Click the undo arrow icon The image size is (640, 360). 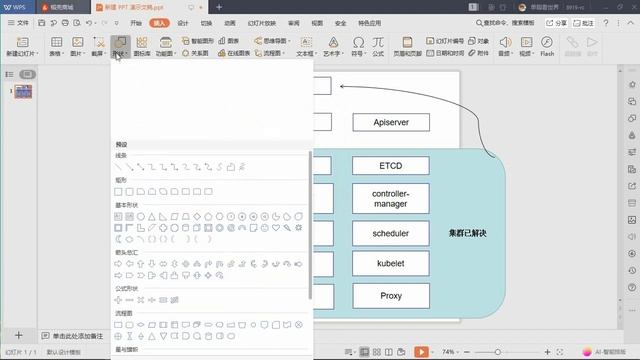coord(89,23)
